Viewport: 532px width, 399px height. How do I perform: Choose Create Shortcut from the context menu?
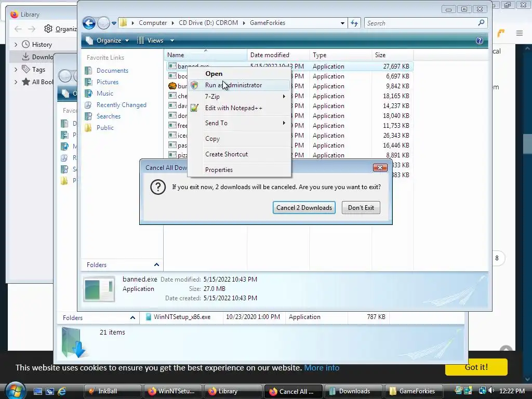pos(239,154)
